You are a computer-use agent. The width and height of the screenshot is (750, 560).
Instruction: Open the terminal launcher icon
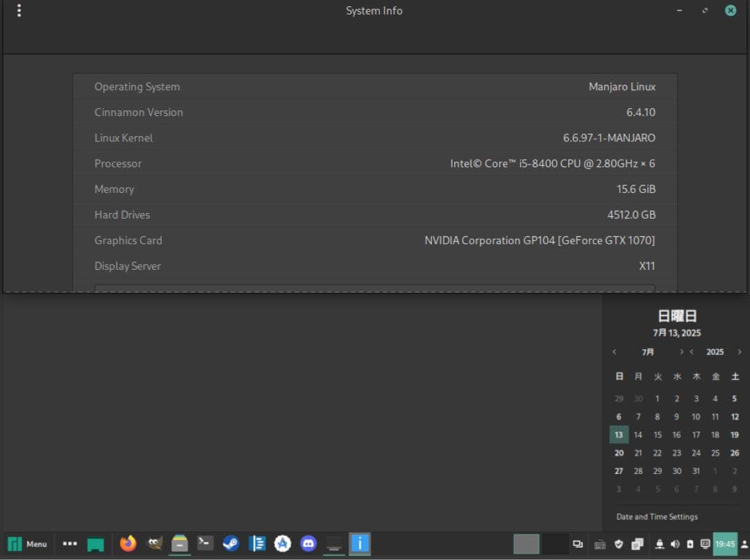(205, 544)
